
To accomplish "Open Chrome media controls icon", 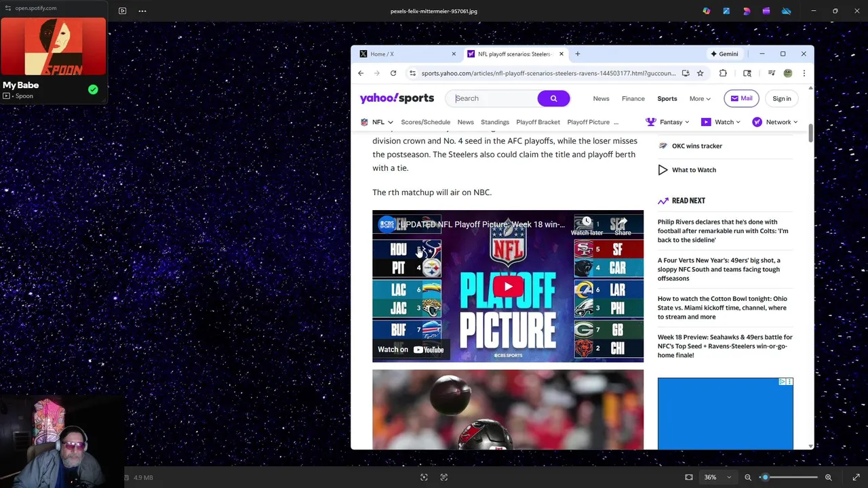I will click(x=771, y=73).
